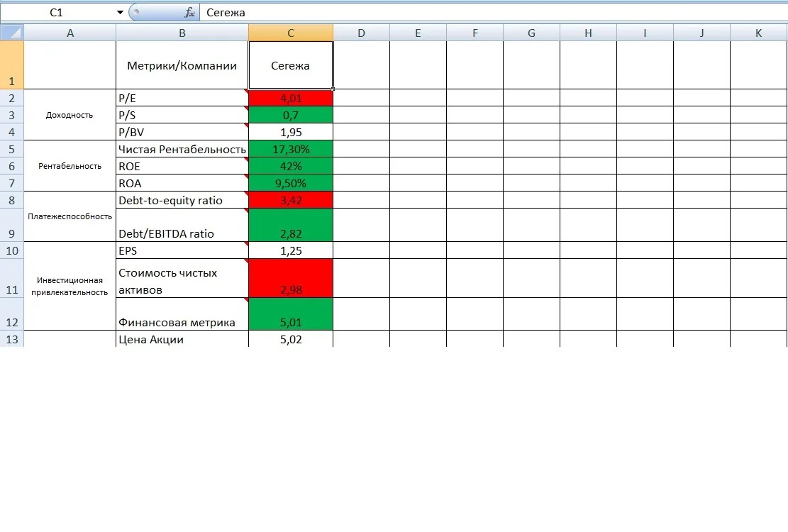Click the 1,25 value cell
This screenshot has height=532, width=788.
[291, 250]
